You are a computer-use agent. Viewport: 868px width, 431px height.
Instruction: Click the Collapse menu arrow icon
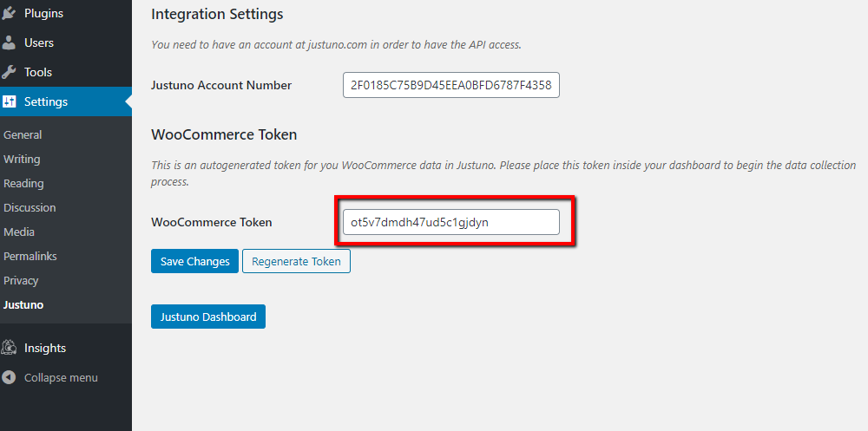click(9, 377)
